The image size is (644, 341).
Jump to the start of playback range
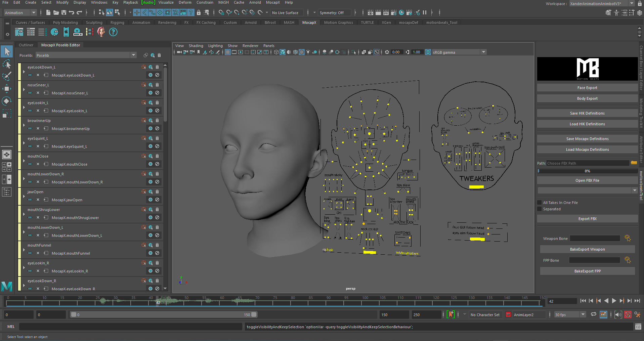point(583,301)
